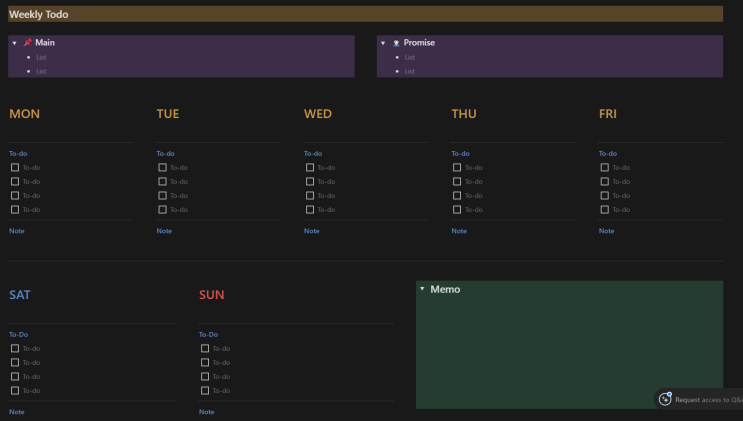Click the Note label under TUE
Viewport: 743px width, 421px height.
pyautogui.click(x=164, y=231)
